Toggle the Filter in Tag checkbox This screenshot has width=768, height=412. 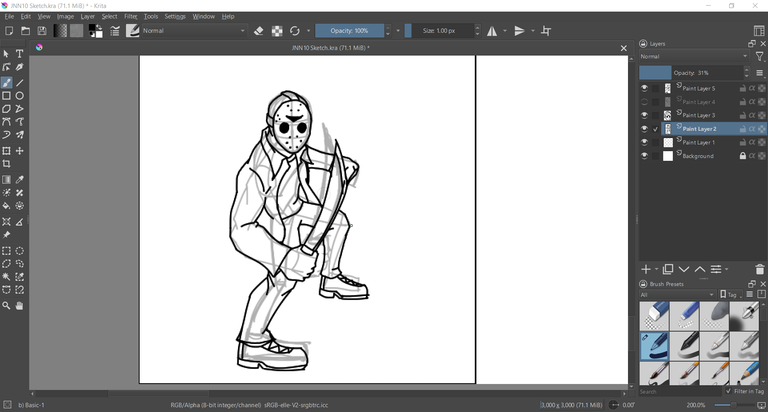click(x=728, y=391)
